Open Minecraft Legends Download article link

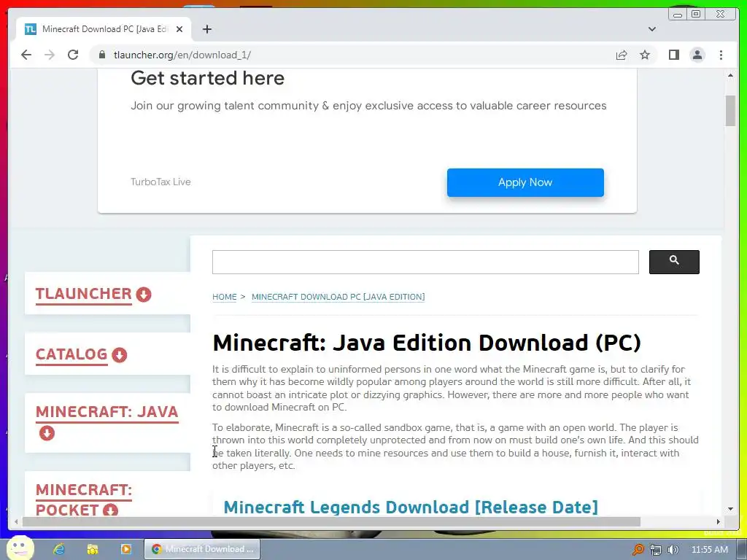pyautogui.click(x=411, y=507)
